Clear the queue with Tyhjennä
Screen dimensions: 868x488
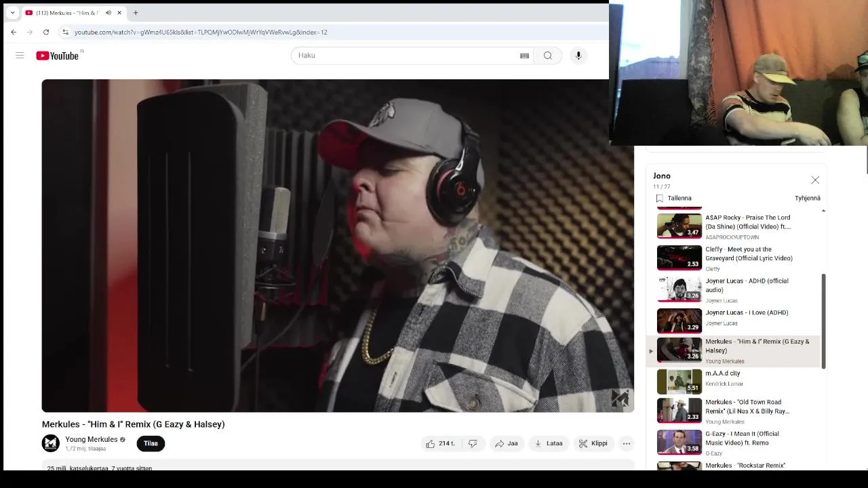[x=808, y=198]
